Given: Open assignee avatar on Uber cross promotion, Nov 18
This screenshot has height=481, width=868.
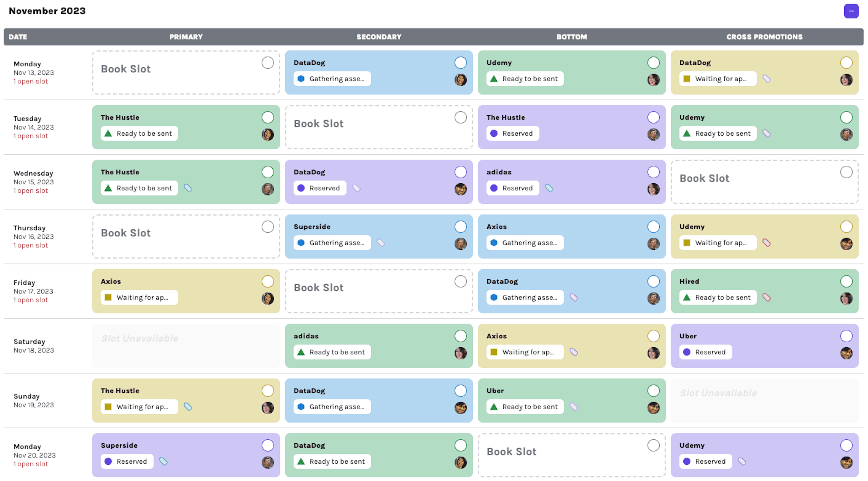Looking at the screenshot, I should (x=846, y=353).
